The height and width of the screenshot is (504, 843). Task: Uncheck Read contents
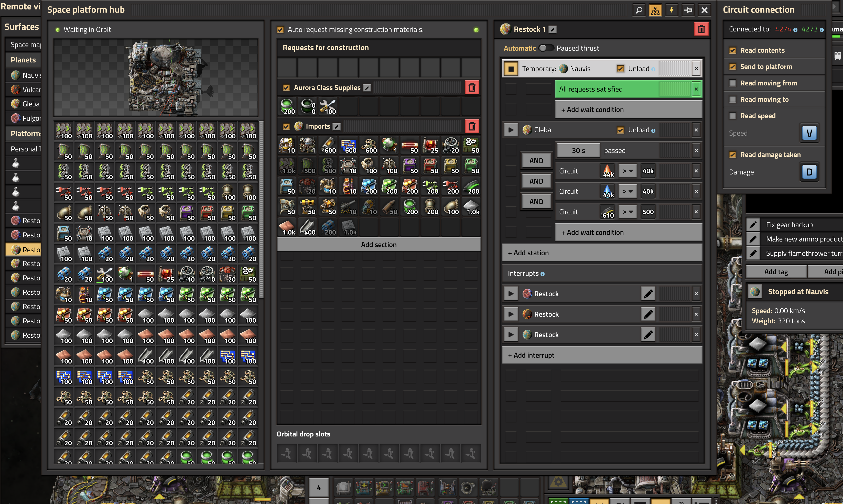pos(733,51)
